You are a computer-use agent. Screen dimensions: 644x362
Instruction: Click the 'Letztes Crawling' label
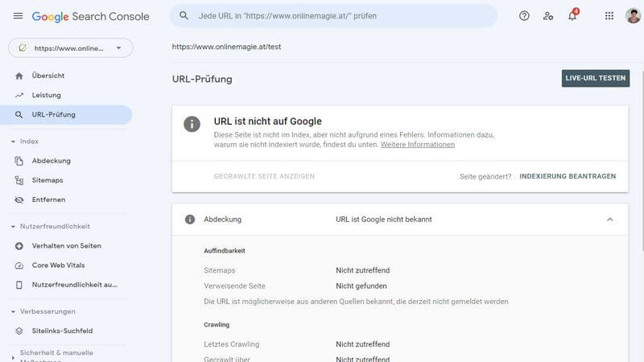232,344
